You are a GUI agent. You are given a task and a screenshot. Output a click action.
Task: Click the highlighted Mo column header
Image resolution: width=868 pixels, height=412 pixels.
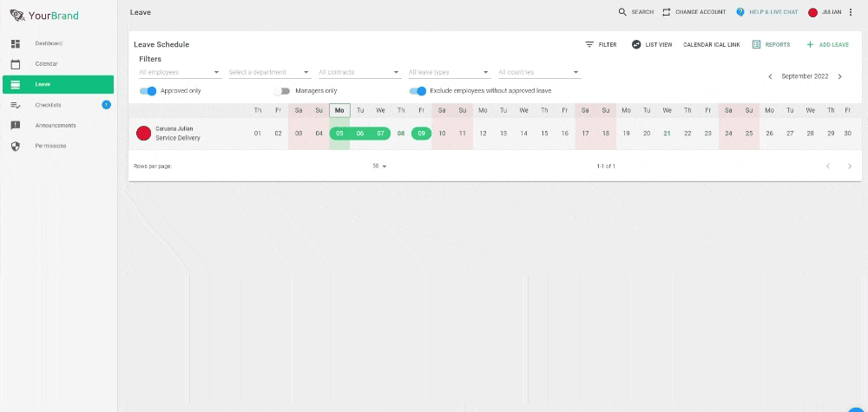tap(340, 111)
